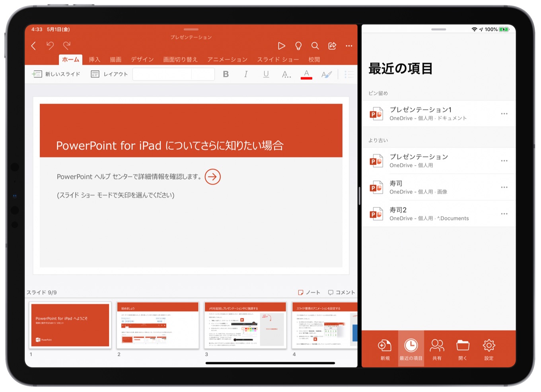Tap the Wi-Fi status icon
Image resolution: width=541 pixels, height=392 pixels.
(x=474, y=29)
